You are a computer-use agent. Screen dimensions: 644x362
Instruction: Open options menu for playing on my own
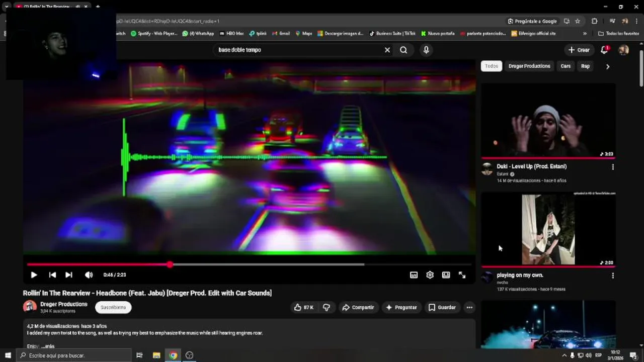point(613,276)
